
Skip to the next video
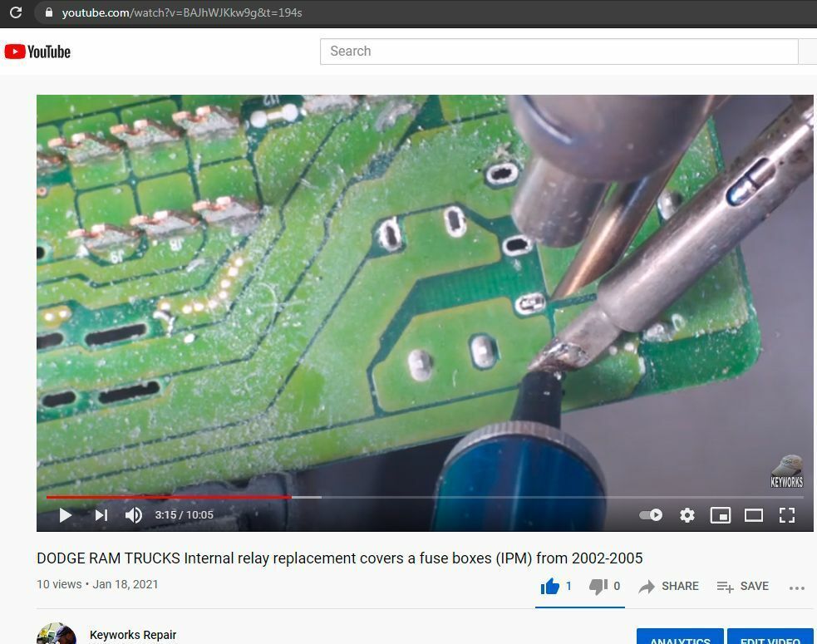click(101, 515)
